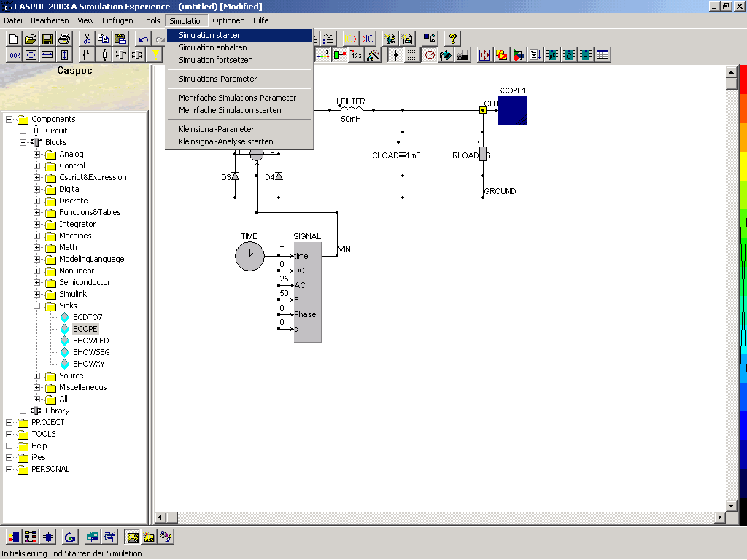The width and height of the screenshot is (747, 560).
Task: Choose Simulations-Parameter menu entry
Action: (239, 79)
